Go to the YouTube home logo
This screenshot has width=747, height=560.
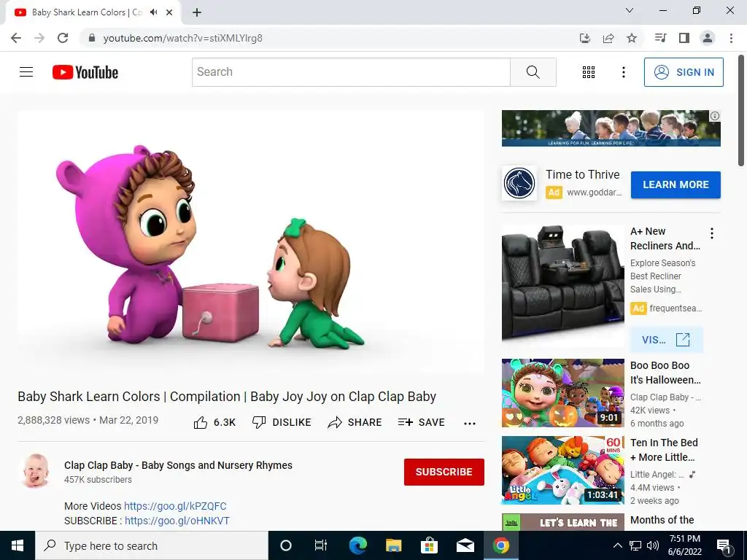click(x=85, y=72)
